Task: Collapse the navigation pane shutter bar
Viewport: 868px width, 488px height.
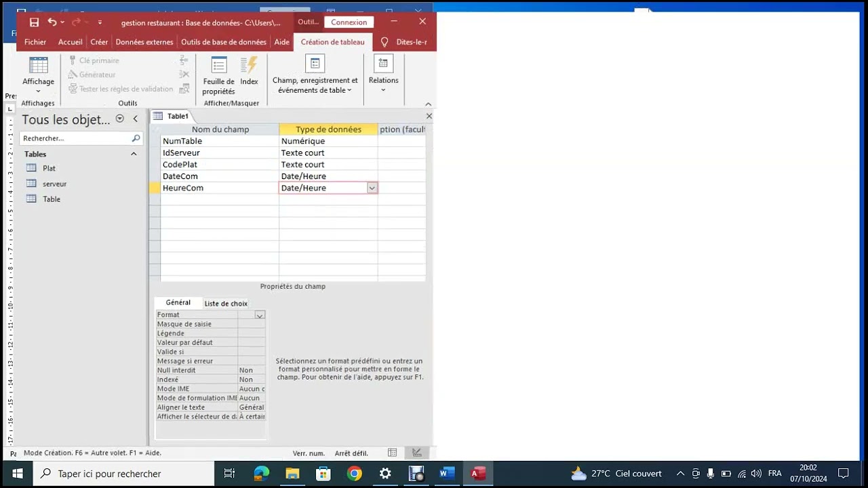Action: (x=135, y=119)
